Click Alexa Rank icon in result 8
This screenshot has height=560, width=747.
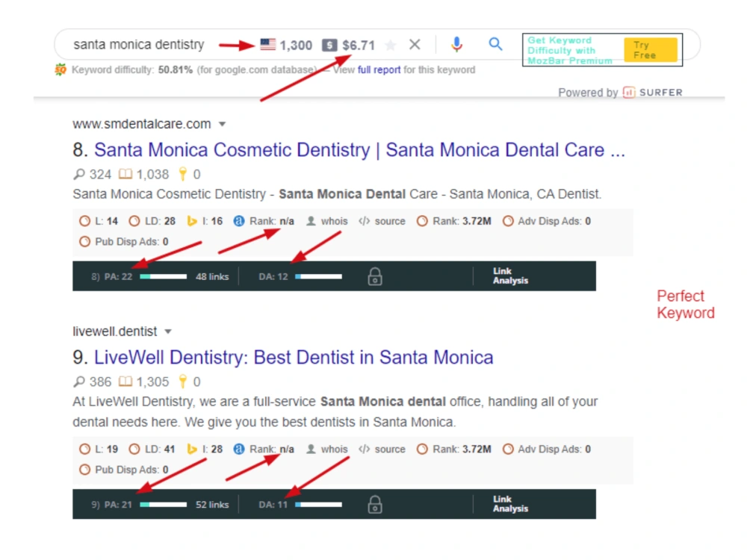[239, 221]
